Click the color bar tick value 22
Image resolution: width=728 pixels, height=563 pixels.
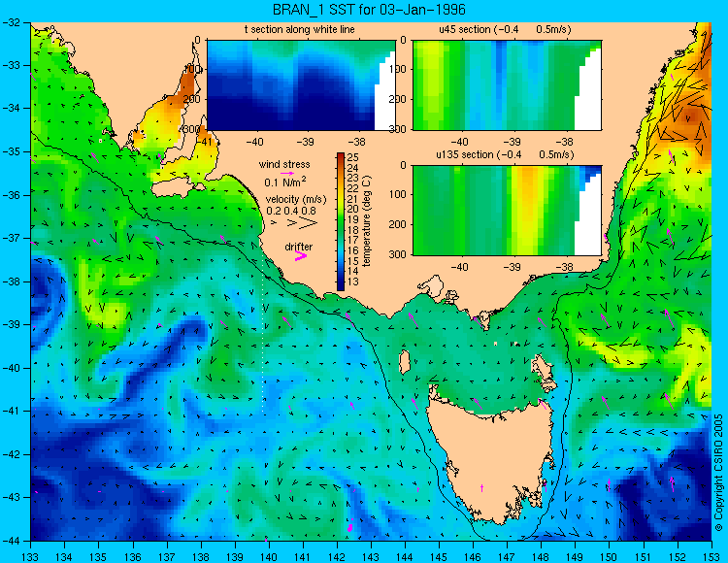coord(353,188)
